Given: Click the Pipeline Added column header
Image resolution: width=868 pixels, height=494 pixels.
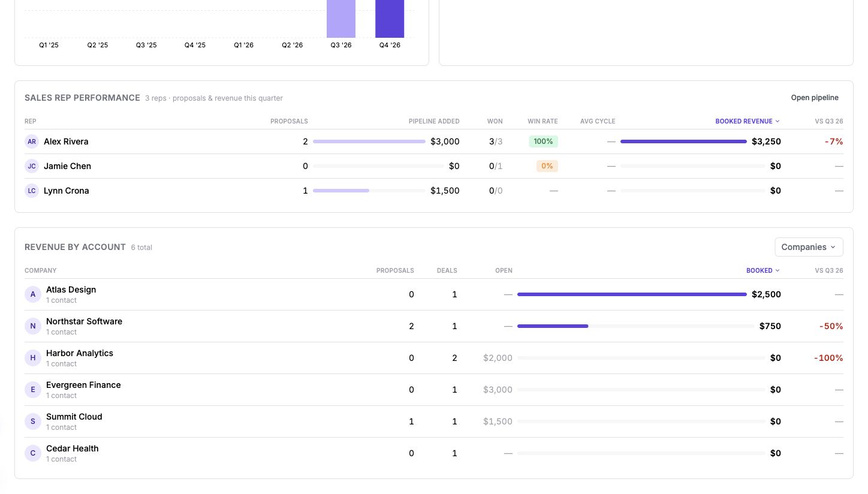Looking at the screenshot, I should pos(434,121).
